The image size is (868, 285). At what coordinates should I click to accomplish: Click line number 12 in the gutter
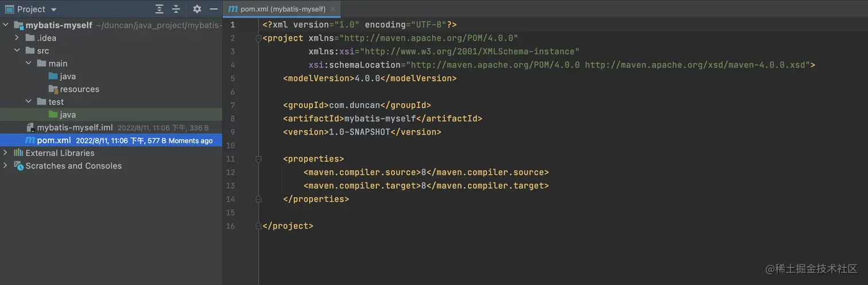click(x=231, y=172)
